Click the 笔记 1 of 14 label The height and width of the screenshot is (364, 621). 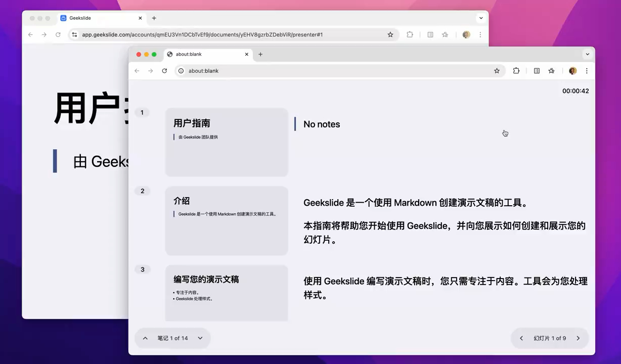click(172, 338)
